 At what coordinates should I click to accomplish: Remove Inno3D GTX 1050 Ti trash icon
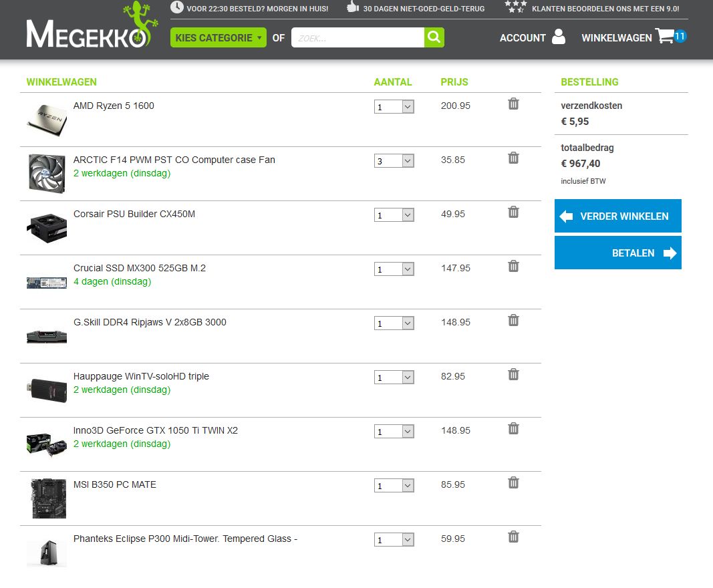pyautogui.click(x=513, y=429)
